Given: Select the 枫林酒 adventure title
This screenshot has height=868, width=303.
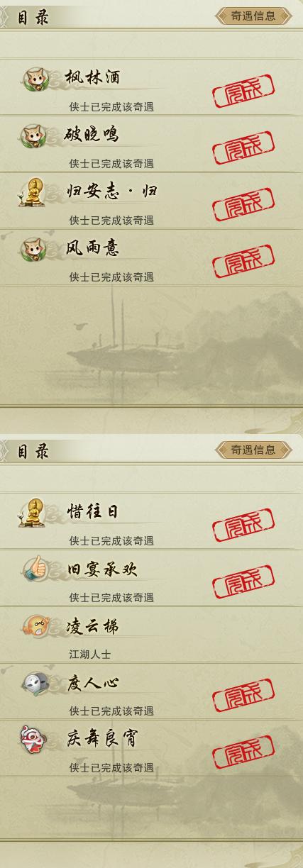Looking at the screenshot, I should coord(92,78).
